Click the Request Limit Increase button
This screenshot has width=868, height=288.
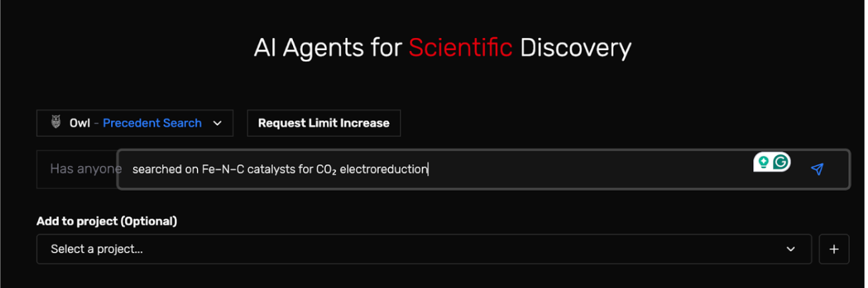pos(323,123)
